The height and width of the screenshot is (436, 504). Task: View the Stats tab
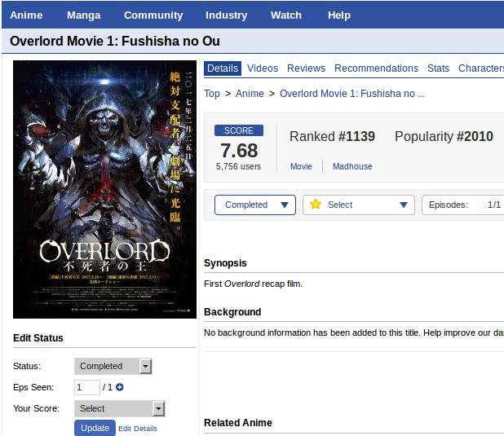(x=438, y=68)
